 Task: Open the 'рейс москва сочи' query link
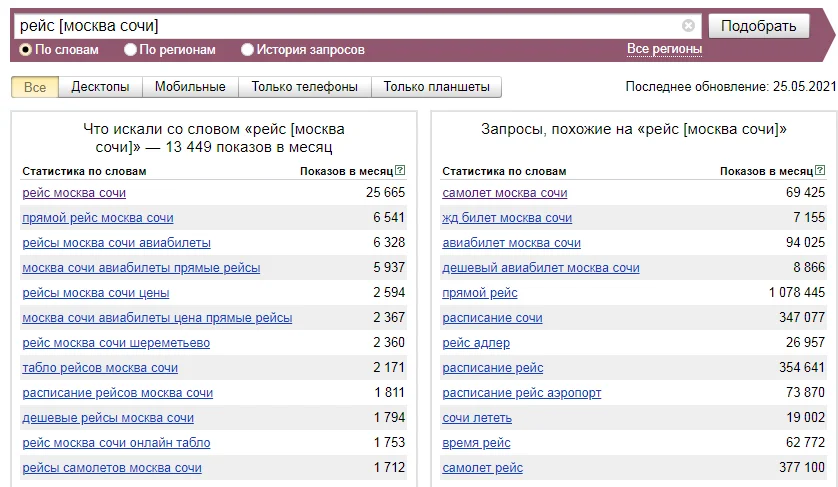click(x=74, y=193)
